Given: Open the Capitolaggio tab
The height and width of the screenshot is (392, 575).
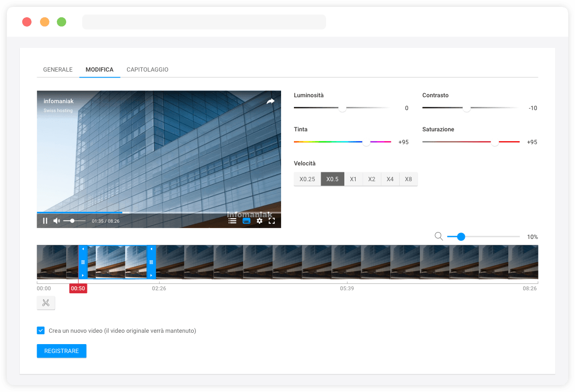Looking at the screenshot, I should [147, 70].
